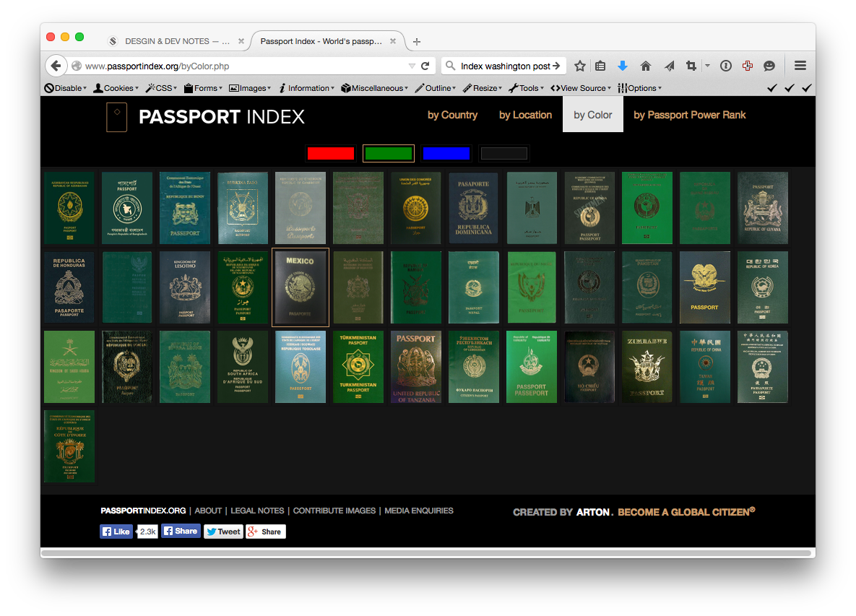The width and height of the screenshot is (856, 616).
Task: Select by Color navigation item
Action: click(x=593, y=115)
